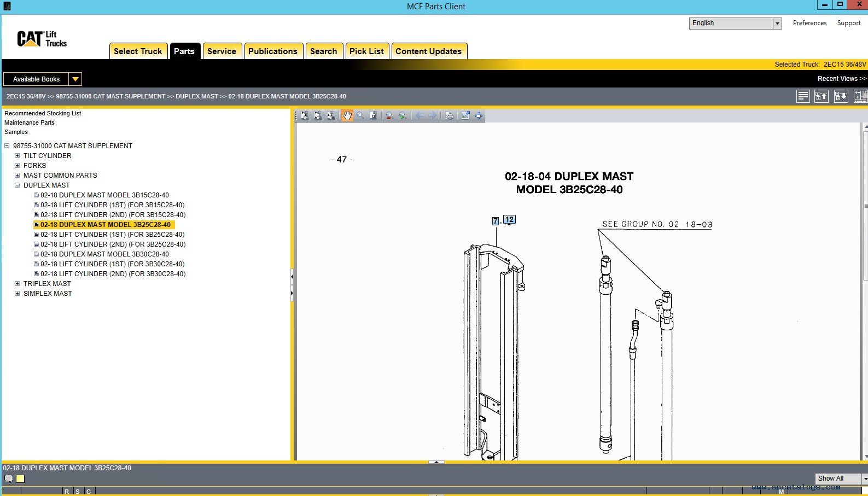868x496 pixels.
Task: Click the collapse tree up-arrow icon
Action: pyautogui.click(x=822, y=96)
